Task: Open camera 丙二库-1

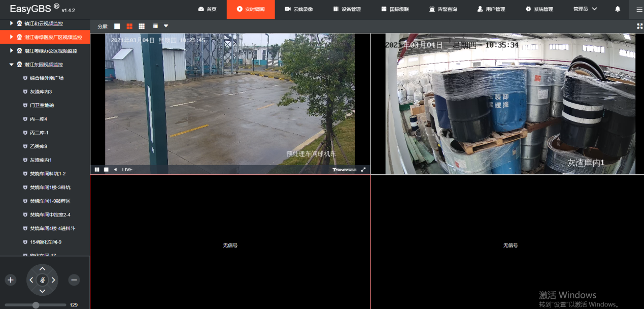Action: click(39, 133)
